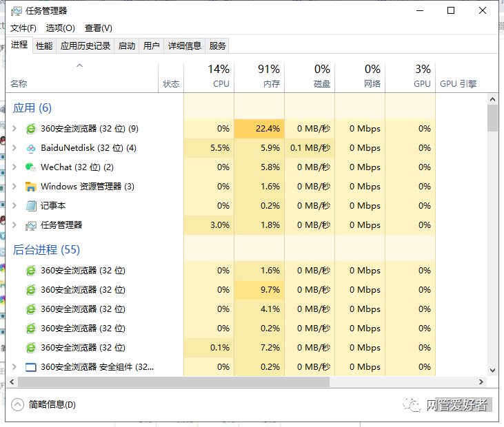Switch to the 性能 tab

coord(44,46)
